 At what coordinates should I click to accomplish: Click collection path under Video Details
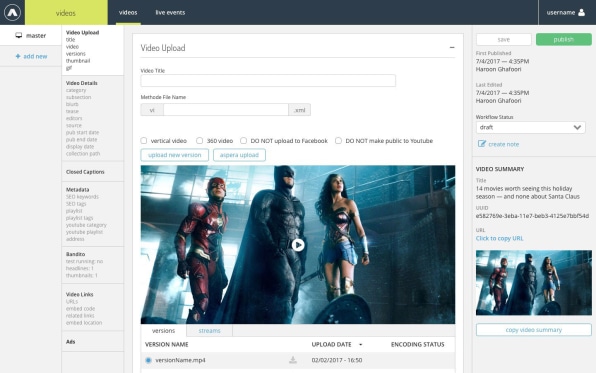(x=83, y=154)
